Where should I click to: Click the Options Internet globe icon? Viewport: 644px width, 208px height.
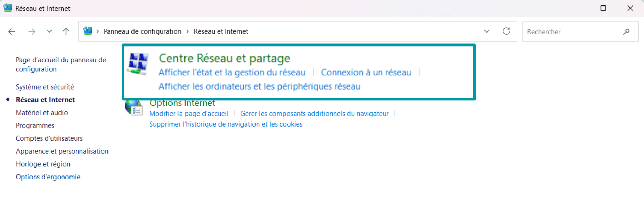coord(134,108)
